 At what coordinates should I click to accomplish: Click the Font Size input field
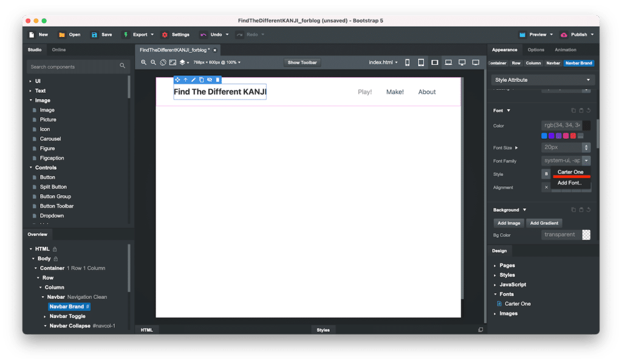click(x=561, y=147)
